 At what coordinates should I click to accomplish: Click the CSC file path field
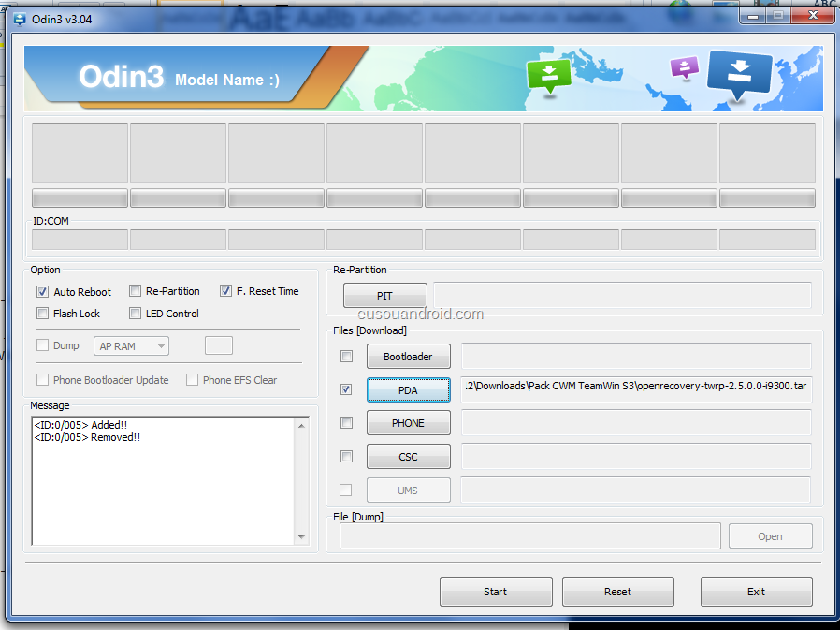636,456
